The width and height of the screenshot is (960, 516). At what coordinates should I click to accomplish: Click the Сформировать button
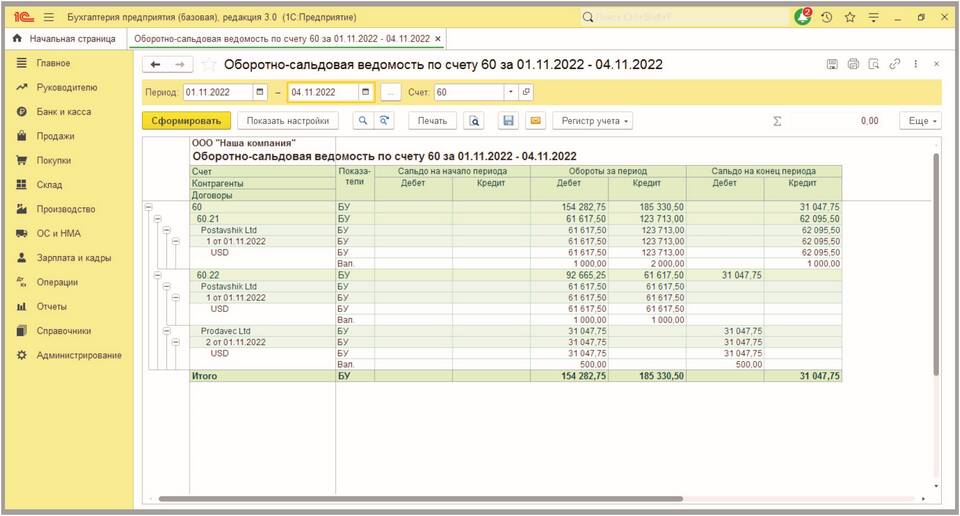coord(186,121)
